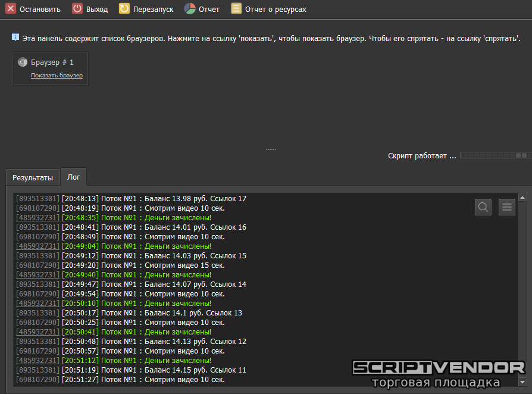This screenshot has height=394, width=532.
Task: Click the Показать браузер link
Action: [57, 76]
